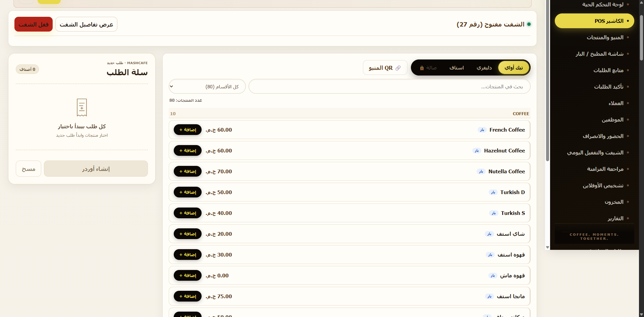Click the receipt icon in empty cart

[x=82, y=107]
